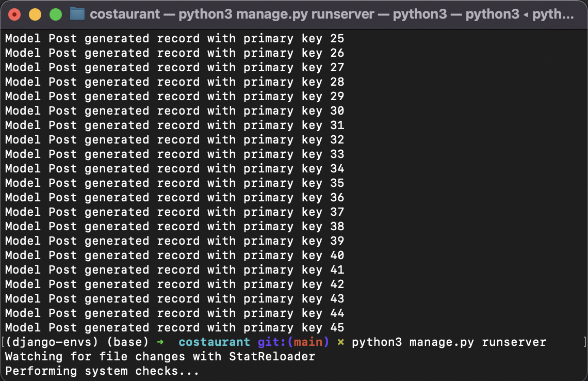Click the green full-screen traffic light
Viewport: 588px width, 381px height.
(x=55, y=14)
